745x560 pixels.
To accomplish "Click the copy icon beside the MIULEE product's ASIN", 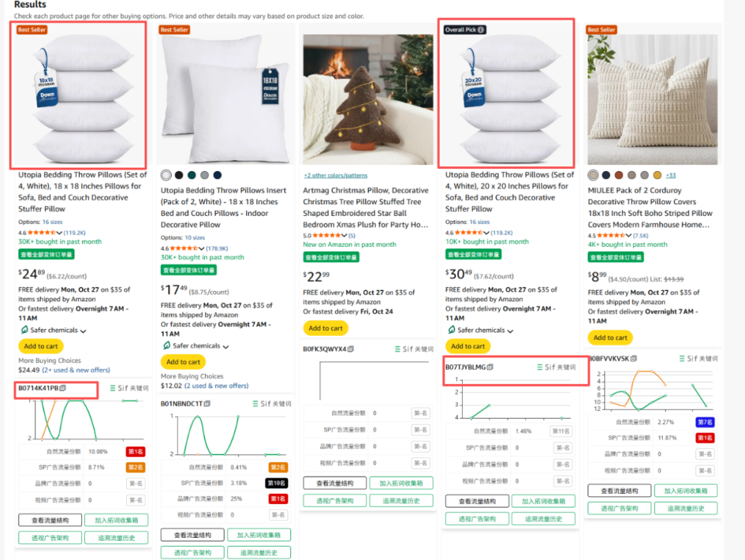I will 634,359.
